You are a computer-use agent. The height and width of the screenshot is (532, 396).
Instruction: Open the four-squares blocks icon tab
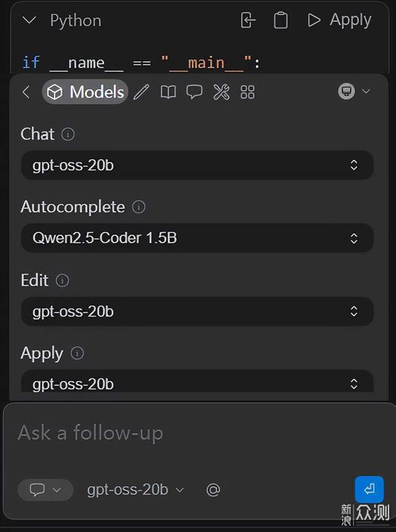coord(247,92)
